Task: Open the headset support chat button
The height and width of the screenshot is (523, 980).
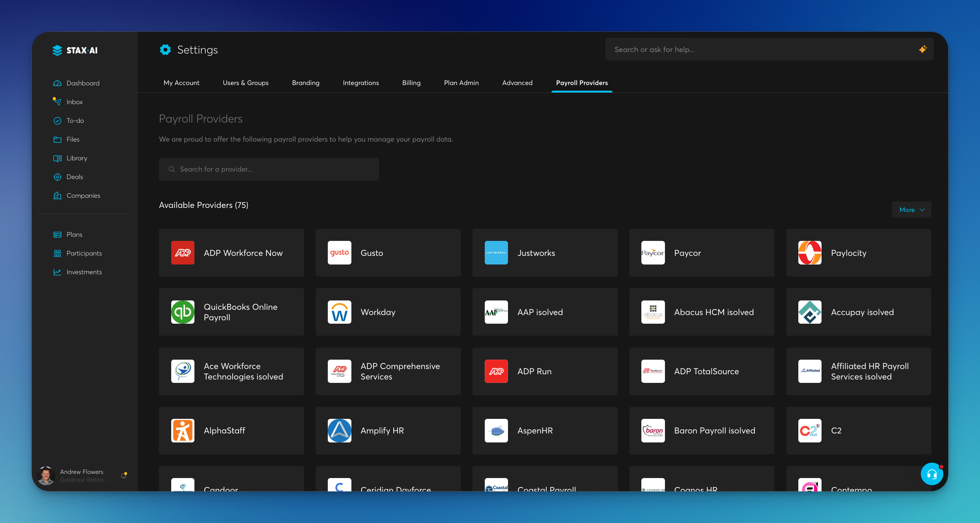Action: pyautogui.click(x=931, y=474)
